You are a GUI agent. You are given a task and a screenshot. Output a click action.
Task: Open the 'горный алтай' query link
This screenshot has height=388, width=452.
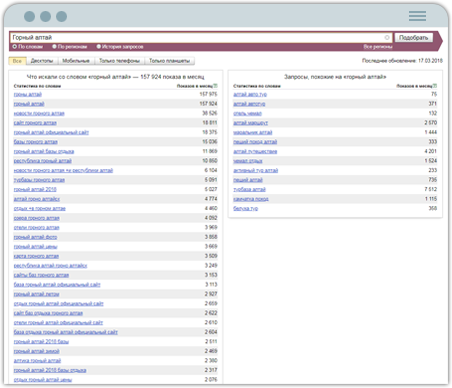29,104
